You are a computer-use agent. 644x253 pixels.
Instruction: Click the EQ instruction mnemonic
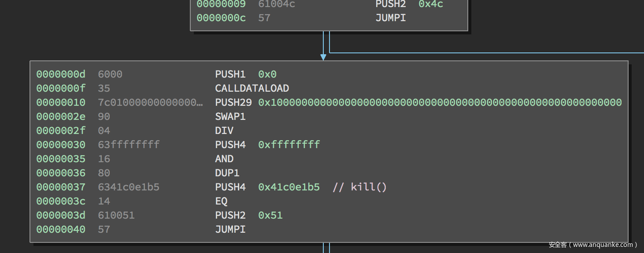pyautogui.click(x=221, y=201)
